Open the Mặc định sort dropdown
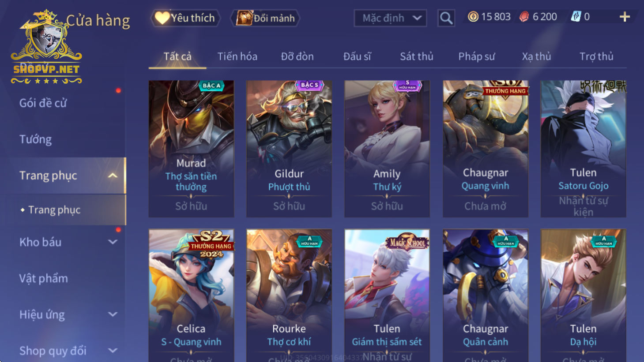This screenshot has height=362, width=644. click(x=391, y=18)
